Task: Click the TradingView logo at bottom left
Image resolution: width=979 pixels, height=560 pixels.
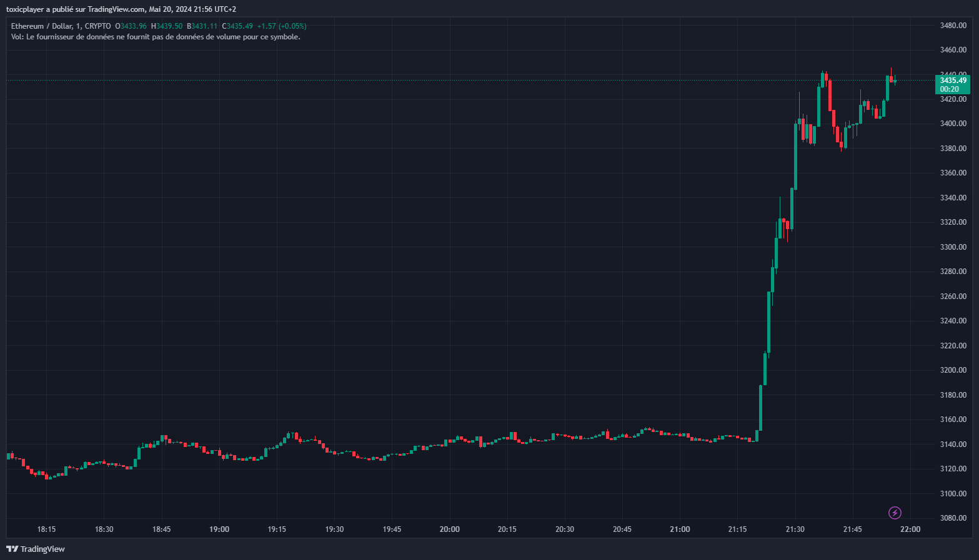Action: 36,549
